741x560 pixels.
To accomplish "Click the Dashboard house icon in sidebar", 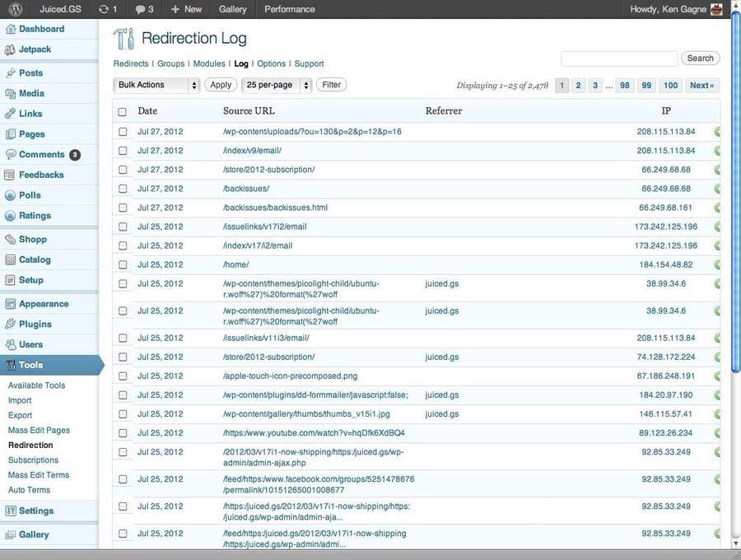I will coord(10,29).
